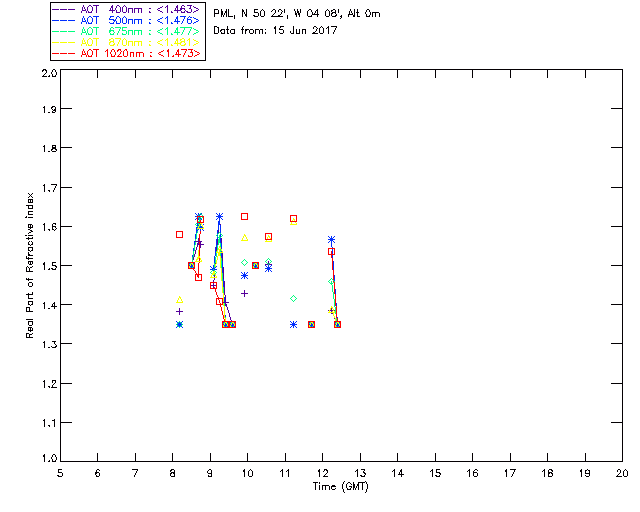Click the 18 label on the time axis

click(547, 474)
